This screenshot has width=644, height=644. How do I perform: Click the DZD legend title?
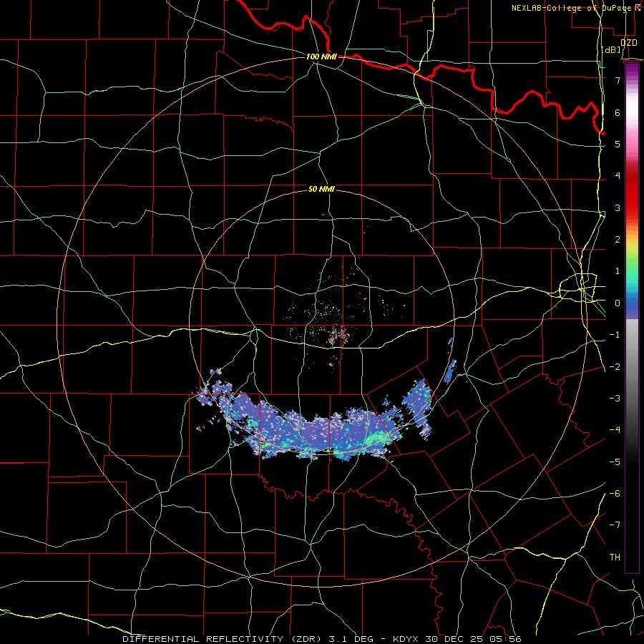point(628,43)
